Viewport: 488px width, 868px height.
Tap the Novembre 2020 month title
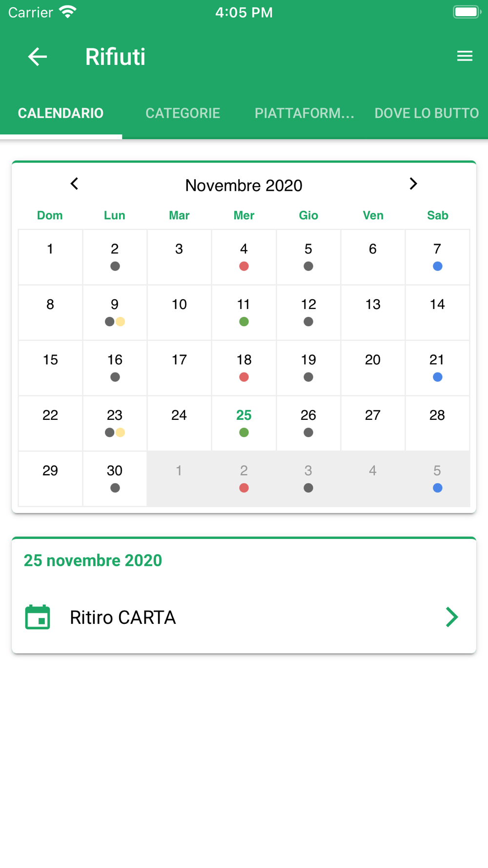pos(244,186)
